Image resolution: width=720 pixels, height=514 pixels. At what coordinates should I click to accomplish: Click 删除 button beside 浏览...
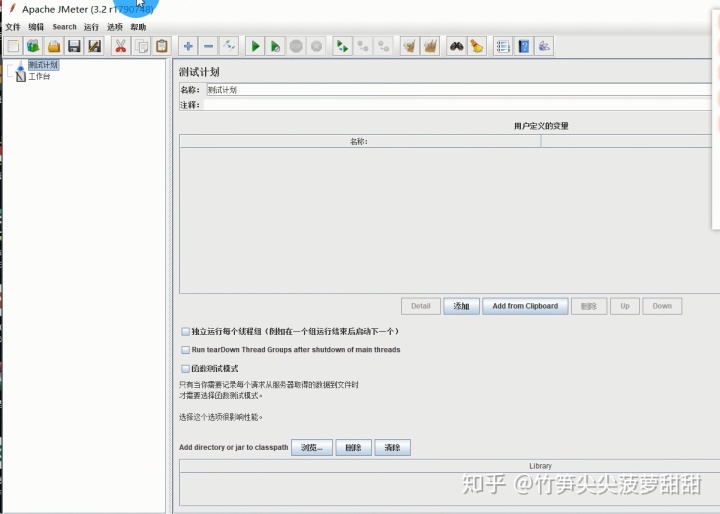coord(354,447)
